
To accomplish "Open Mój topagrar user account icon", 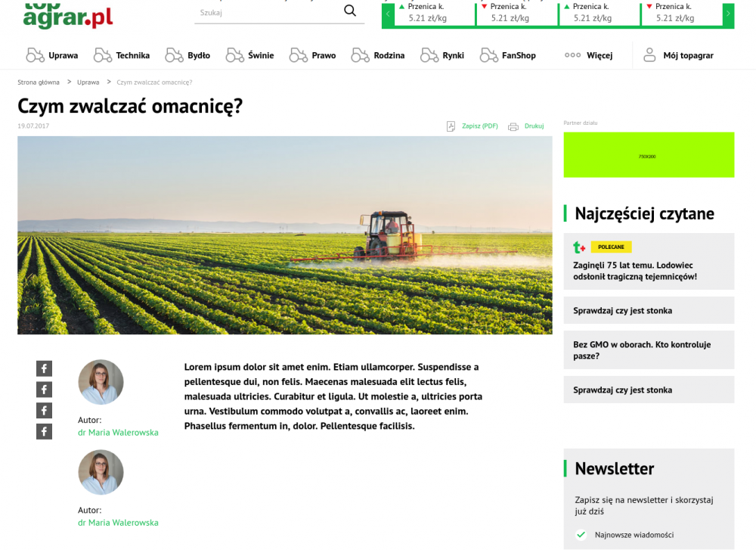I will (x=649, y=55).
